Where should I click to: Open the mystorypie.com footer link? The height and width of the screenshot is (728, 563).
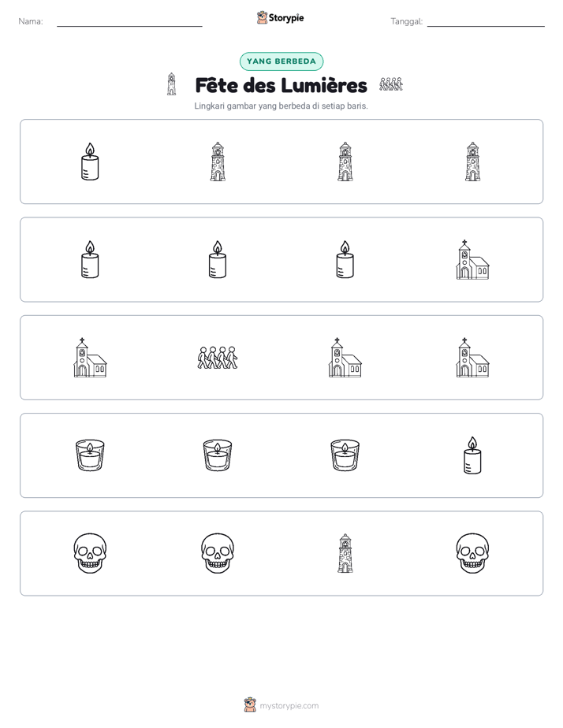point(281,705)
